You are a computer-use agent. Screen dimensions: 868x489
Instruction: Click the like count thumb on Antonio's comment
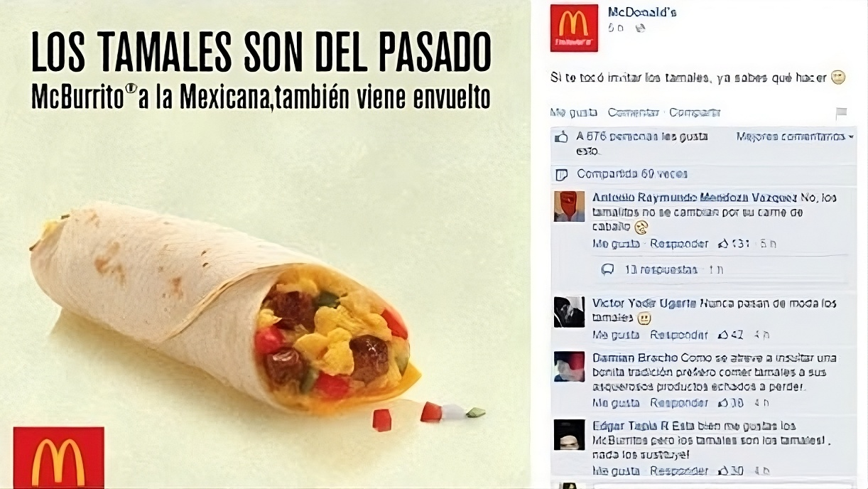(x=723, y=244)
